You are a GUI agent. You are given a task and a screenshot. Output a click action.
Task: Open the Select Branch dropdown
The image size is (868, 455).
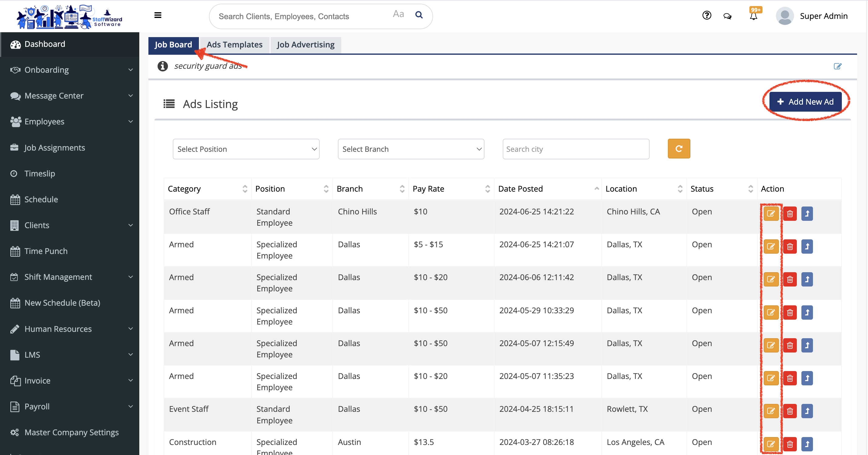point(411,149)
